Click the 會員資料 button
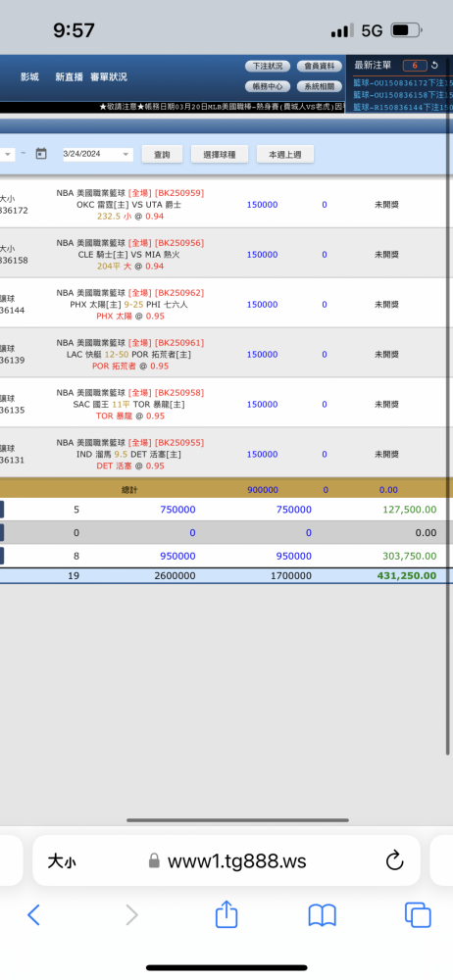This screenshot has height=980, width=453. (x=319, y=67)
